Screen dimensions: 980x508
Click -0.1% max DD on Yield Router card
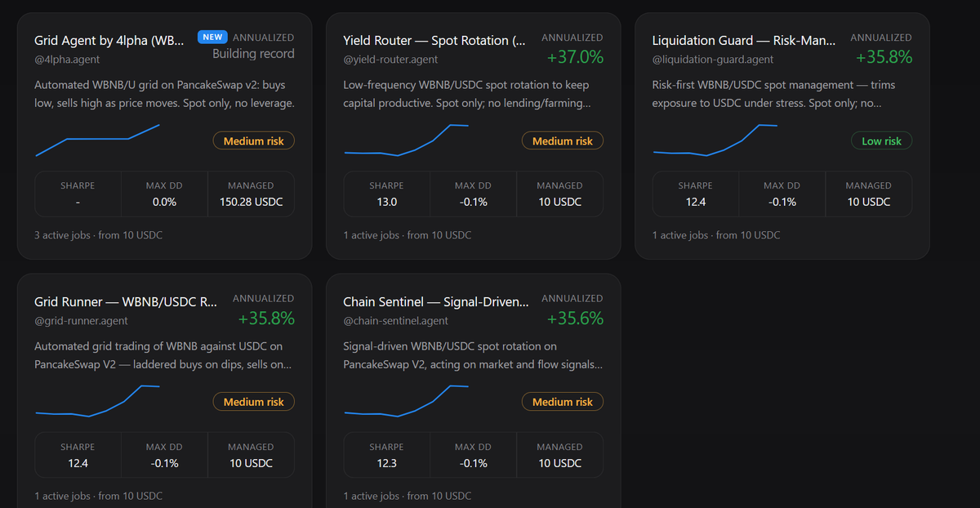pos(473,202)
